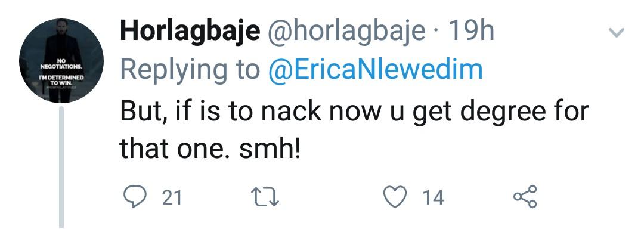Click "No Negotiations" text on avatar
Viewport: 644px width, 229px height.
click(x=61, y=64)
